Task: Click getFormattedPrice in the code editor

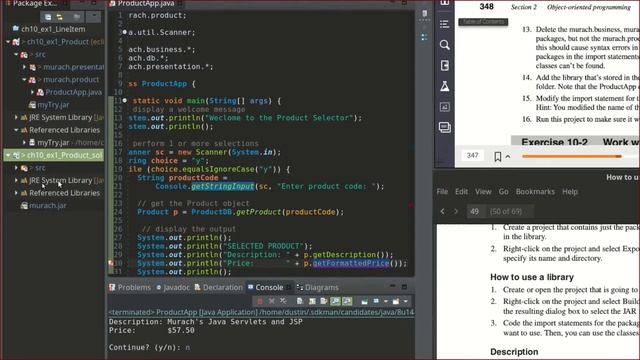Action: 351,263
